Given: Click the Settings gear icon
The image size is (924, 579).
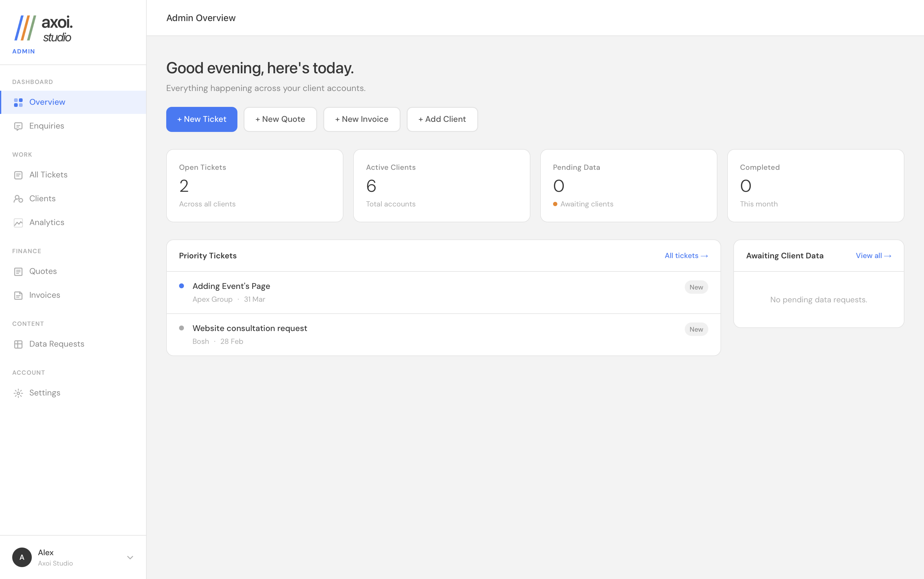Looking at the screenshot, I should pyautogui.click(x=18, y=393).
